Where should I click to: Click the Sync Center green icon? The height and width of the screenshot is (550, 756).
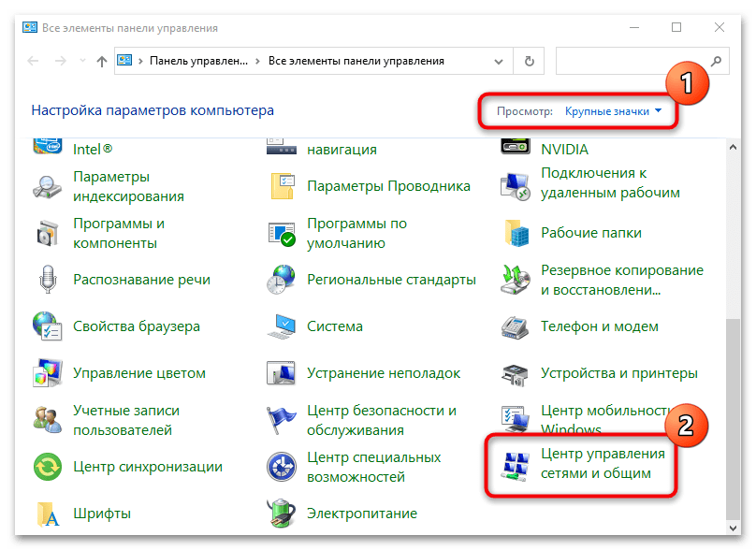click(49, 466)
